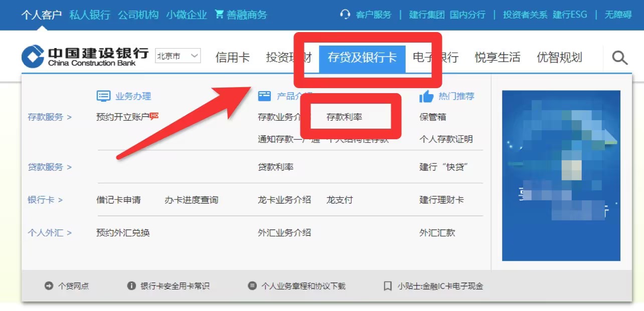Click the shopping cart icon next to 善融商务
Screen dimensions: 644x311
pyautogui.click(x=219, y=15)
